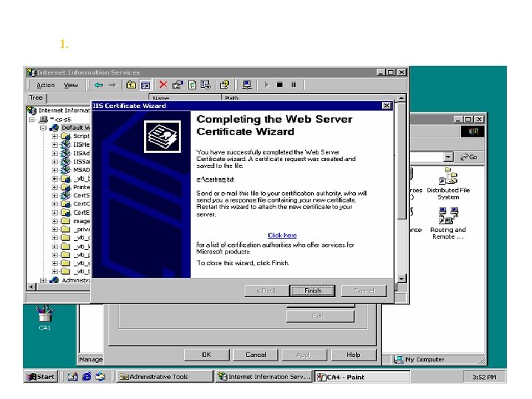The height and width of the screenshot is (399, 532).
Task: Select the images folder icon in tree
Action: click(65, 221)
